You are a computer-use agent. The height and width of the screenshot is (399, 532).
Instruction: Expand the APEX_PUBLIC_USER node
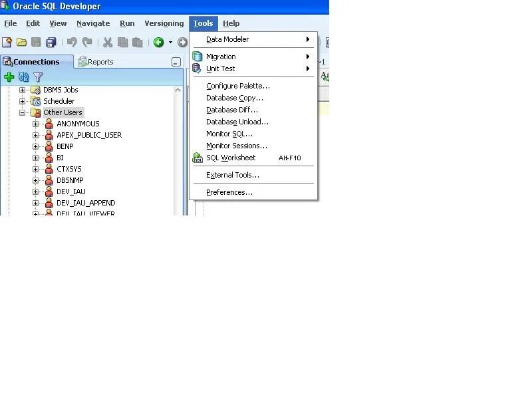click(x=35, y=135)
